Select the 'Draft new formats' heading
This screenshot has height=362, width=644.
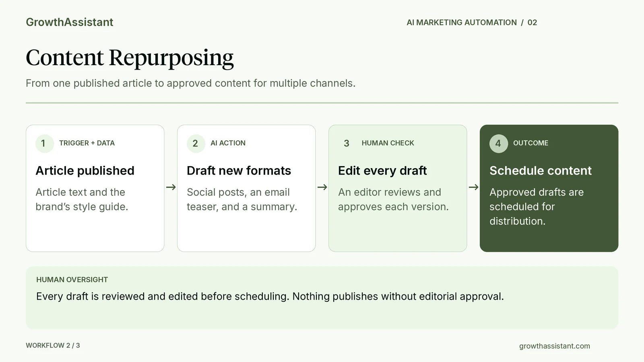[239, 171]
